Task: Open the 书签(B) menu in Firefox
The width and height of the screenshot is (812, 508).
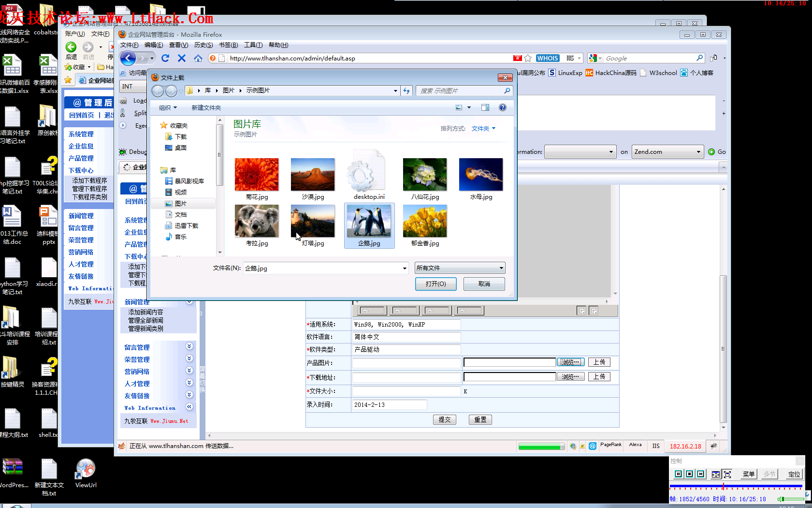Action: pos(228,45)
